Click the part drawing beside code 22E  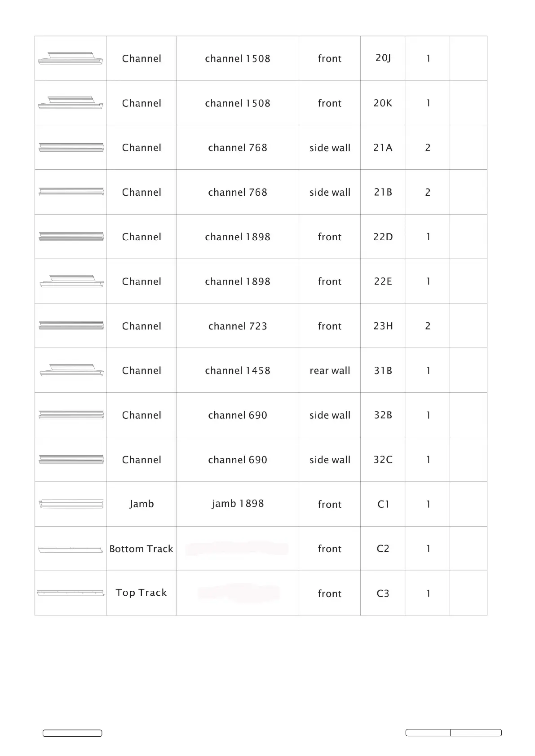(71, 281)
